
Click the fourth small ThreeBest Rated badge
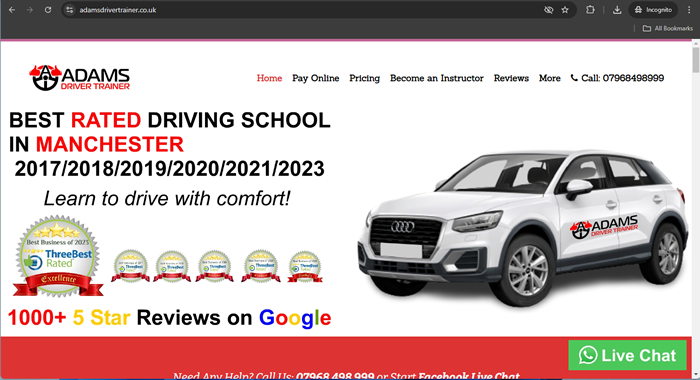(261, 266)
